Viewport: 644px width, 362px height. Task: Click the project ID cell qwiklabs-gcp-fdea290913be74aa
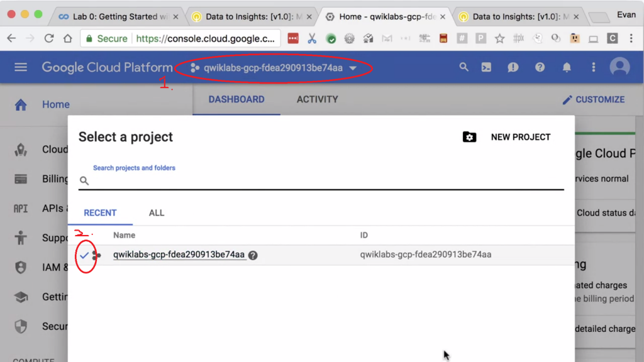point(426,255)
